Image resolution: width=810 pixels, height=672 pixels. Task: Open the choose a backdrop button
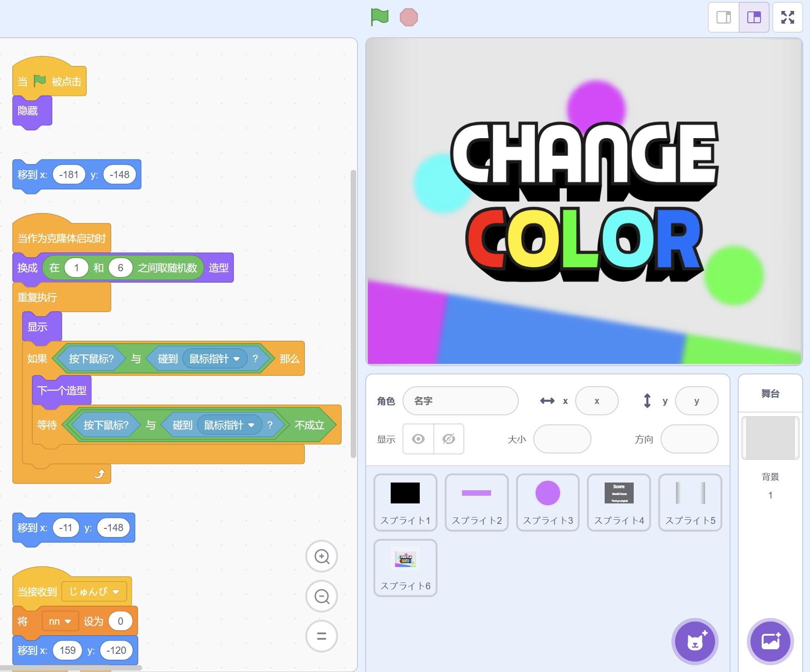click(770, 642)
